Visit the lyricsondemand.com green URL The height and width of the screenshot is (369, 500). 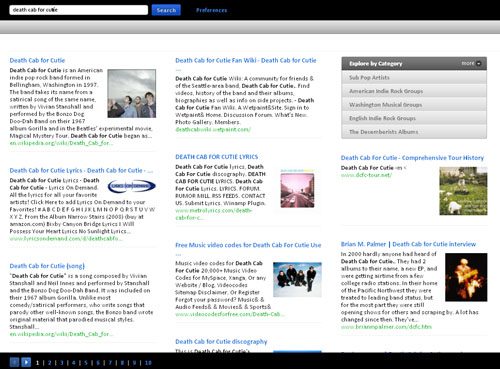(x=66, y=239)
